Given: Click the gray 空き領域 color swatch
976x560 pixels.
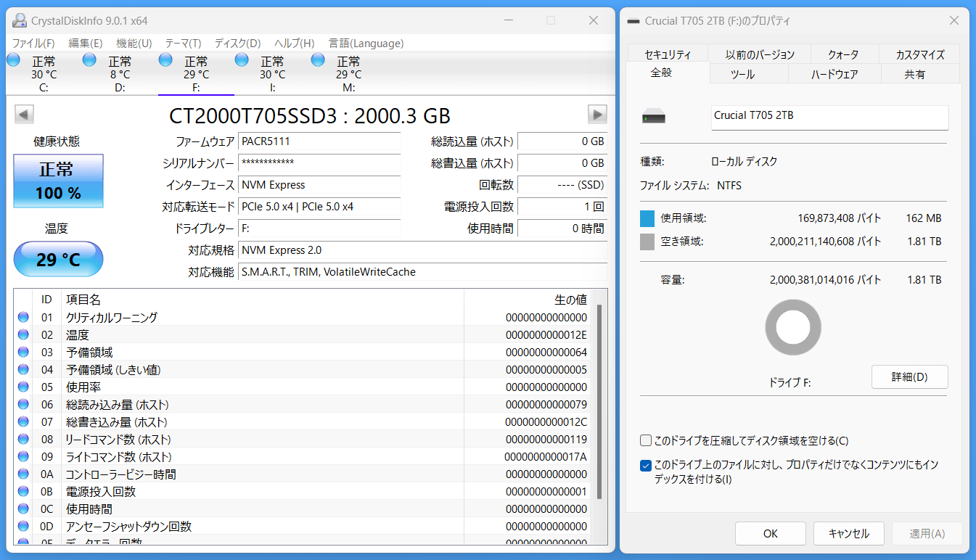Looking at the screenshot, I should (647, 242).
